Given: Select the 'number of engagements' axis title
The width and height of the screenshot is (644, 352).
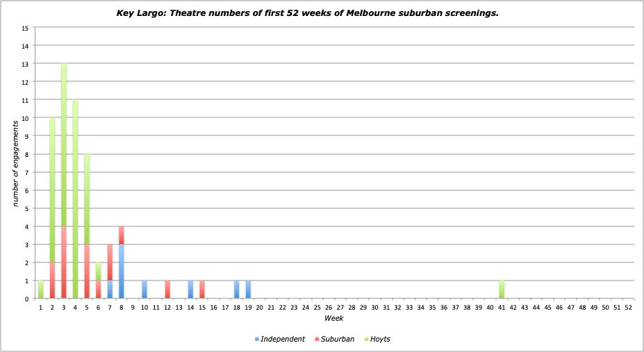Looking at the screenshot, I should pos(15,163).
